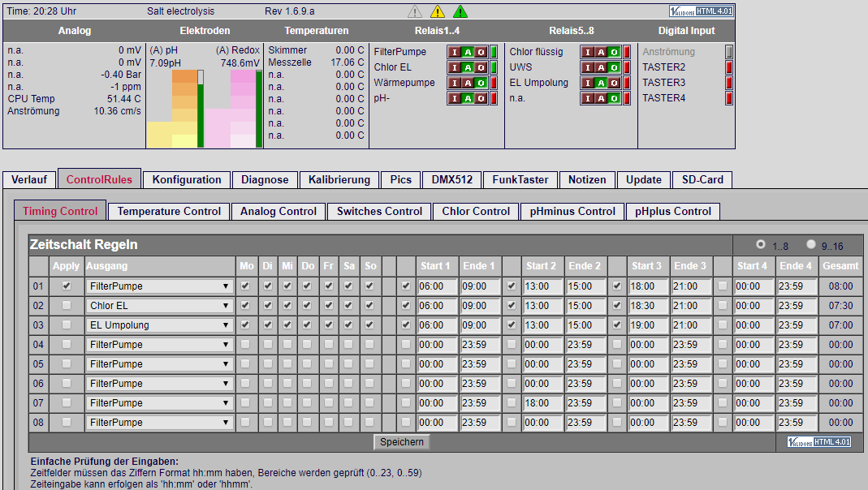
Task: Set FilterPumpe relay to A (auto)
Action: [468, 52]
